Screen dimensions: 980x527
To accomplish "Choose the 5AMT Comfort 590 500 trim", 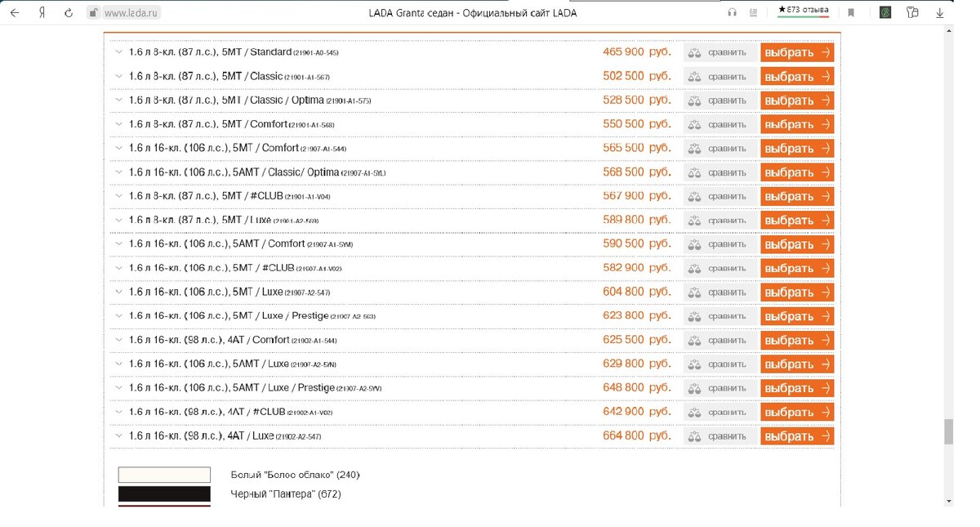I will 797,244.
